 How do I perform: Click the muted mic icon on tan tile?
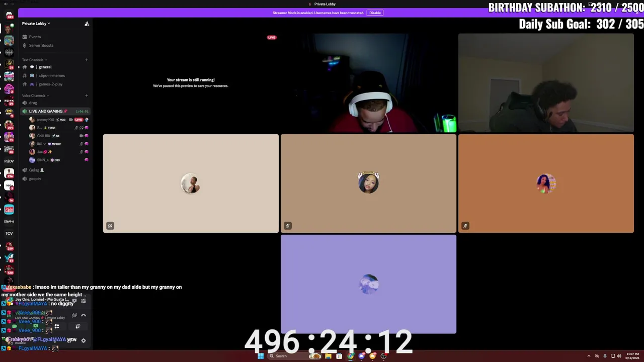pyautogui.click(x=288, y=226)
